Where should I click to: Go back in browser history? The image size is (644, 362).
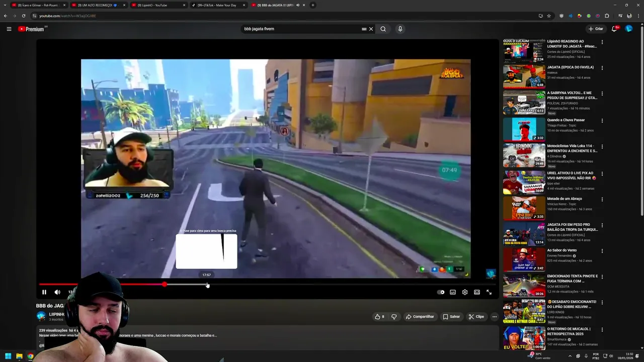6,16
